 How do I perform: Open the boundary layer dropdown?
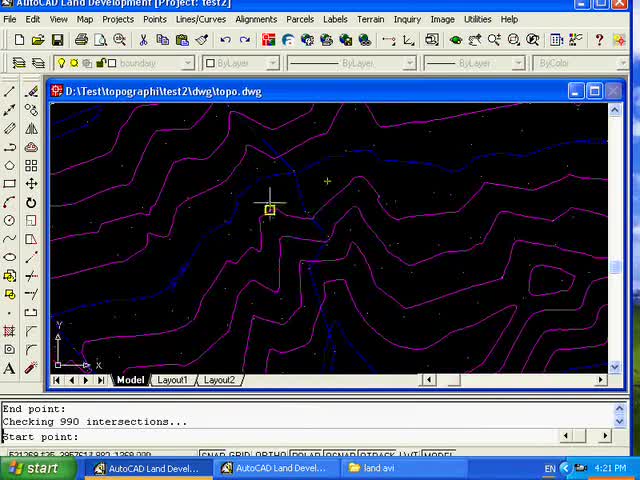188,63
